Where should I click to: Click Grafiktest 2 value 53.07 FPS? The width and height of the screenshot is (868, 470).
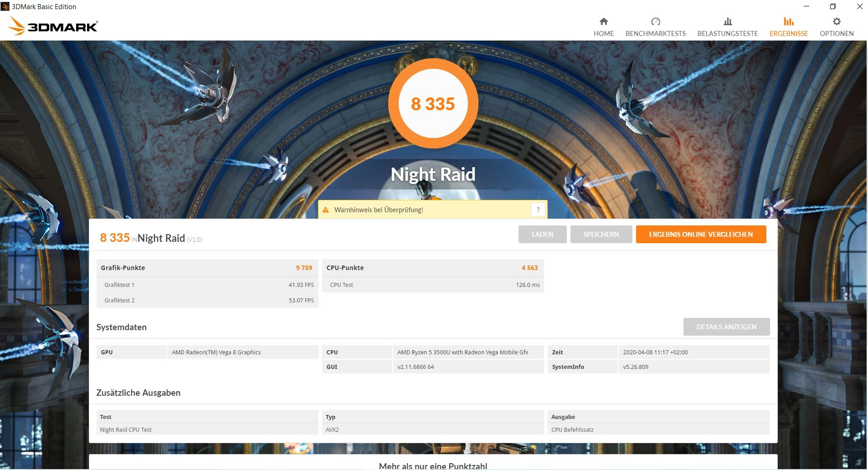[301, 300]
